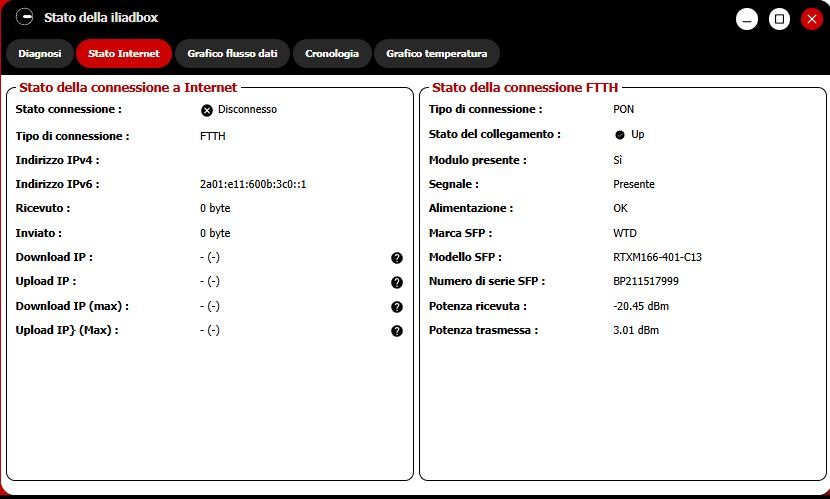
Task: Click the Numero di serie SFP label
Action: [487, 281]
